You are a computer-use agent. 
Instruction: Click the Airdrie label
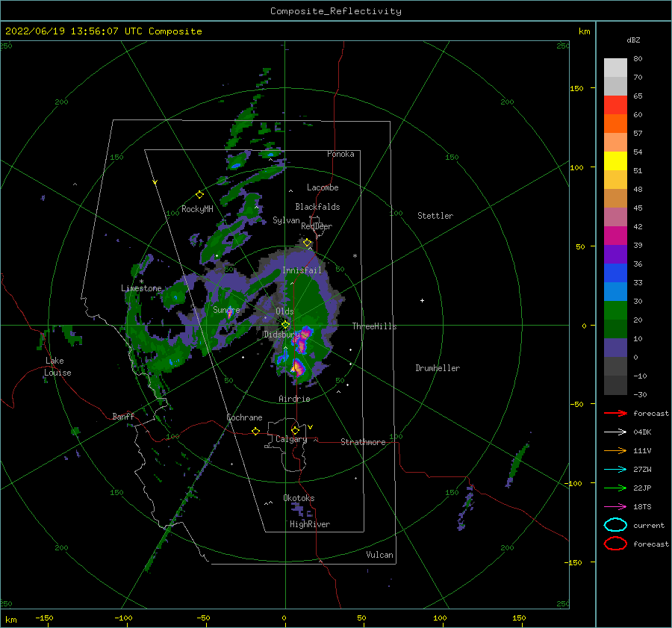click(294, 399)
